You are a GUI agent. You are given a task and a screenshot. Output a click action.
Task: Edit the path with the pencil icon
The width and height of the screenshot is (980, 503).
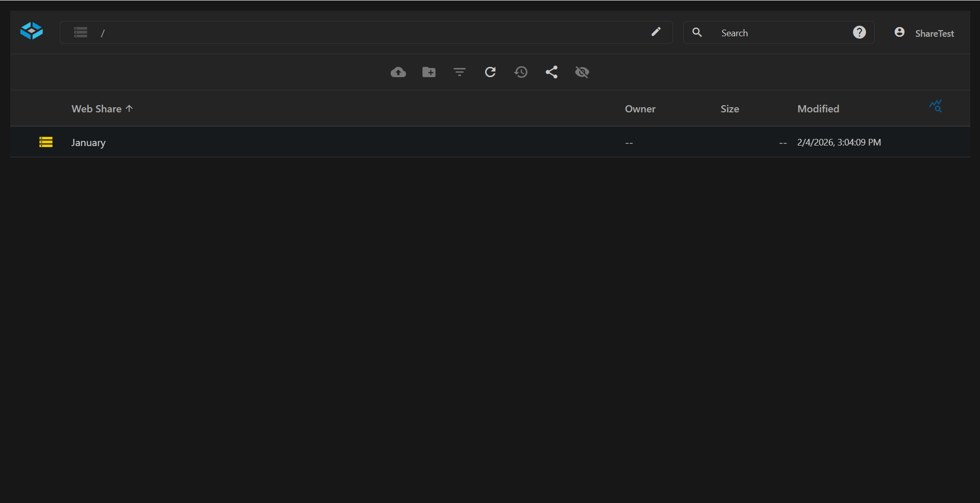pyautogui.click(x=657, y=32)
